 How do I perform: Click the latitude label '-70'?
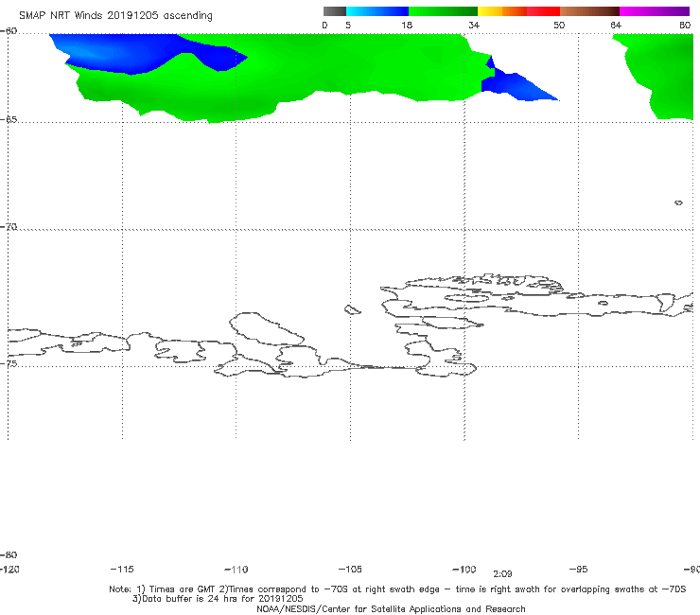tap(9, 227)
